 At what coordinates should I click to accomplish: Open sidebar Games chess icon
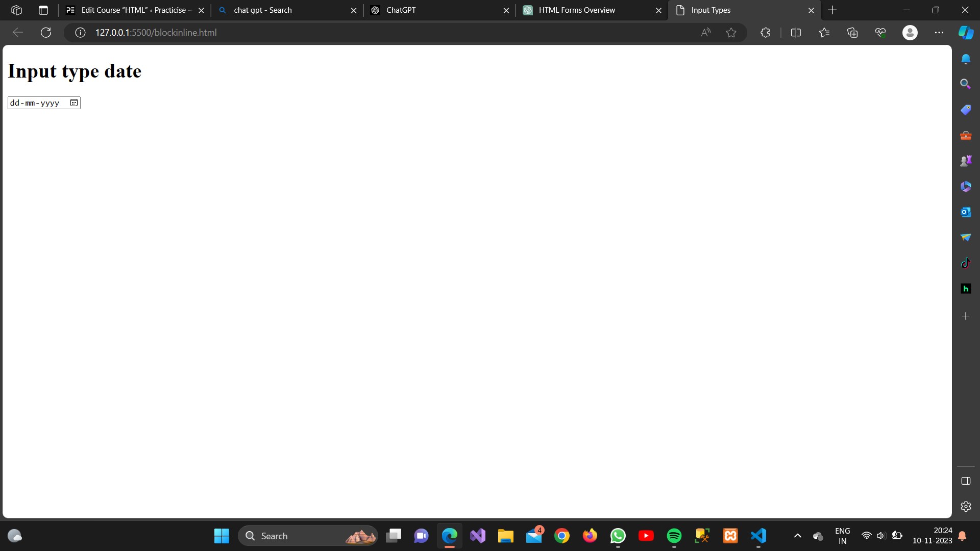[x=966, y=161]
